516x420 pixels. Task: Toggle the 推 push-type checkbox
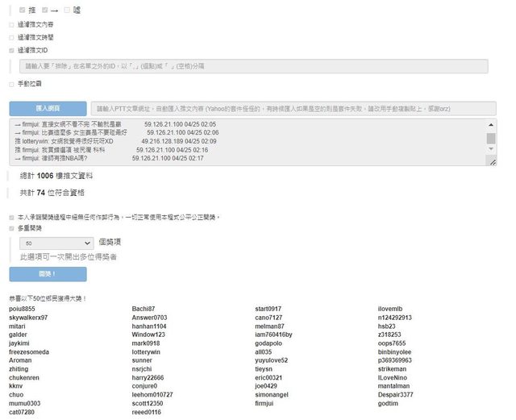[22, 10]
